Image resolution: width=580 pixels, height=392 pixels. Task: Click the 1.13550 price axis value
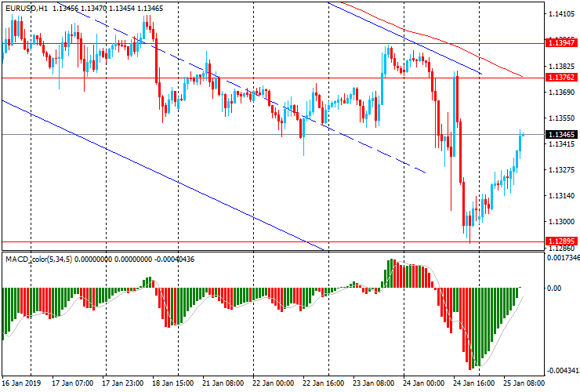[562, 118]
